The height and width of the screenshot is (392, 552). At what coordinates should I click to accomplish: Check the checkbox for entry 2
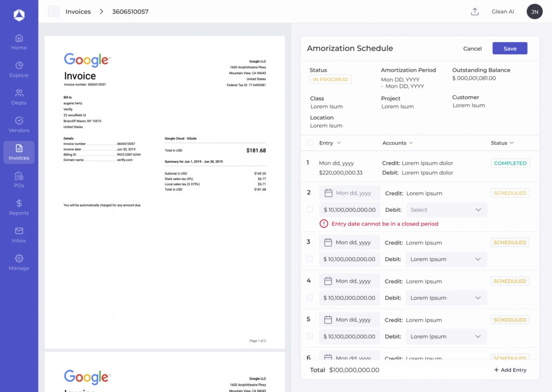(310, 209)
